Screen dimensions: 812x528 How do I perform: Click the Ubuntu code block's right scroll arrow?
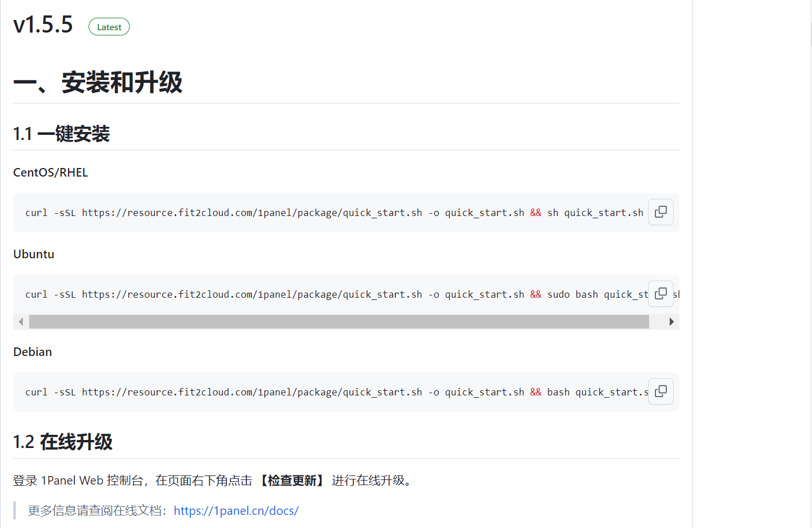[671, 322]
